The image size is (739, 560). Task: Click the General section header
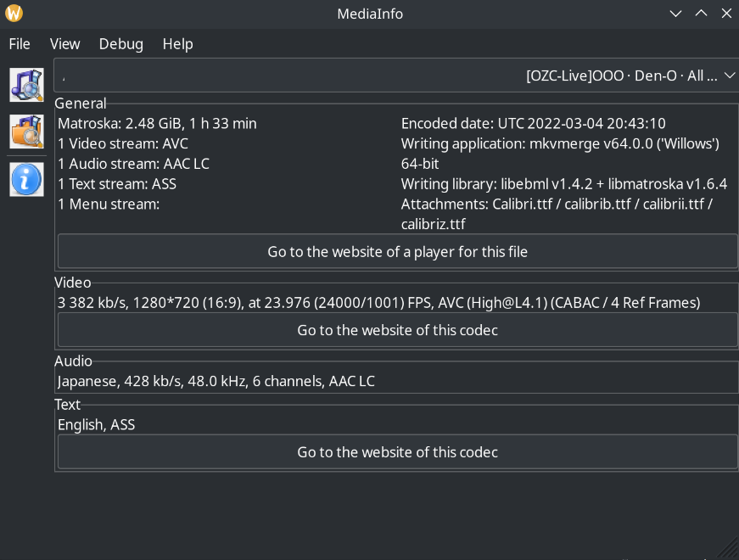click(x=73, y=103)
